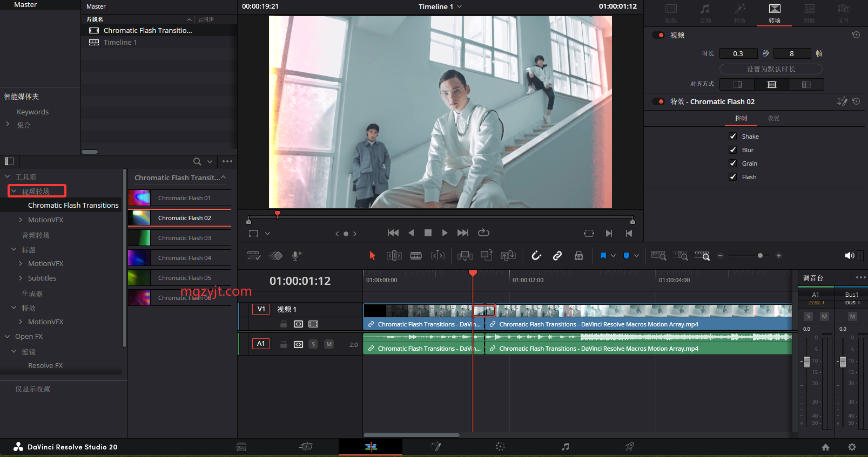This screenshot has height=457, width=868.
Task: Expand the Subtitles tree node
Action: point(21,278)
